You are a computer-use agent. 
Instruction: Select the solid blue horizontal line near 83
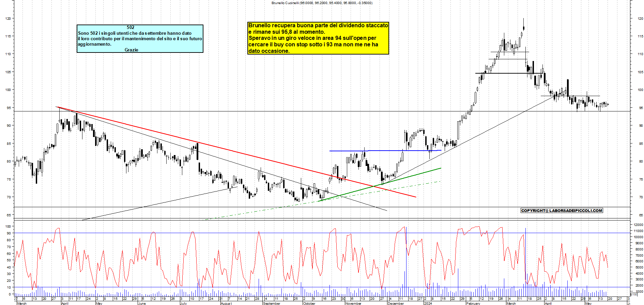tap(385, 151)
